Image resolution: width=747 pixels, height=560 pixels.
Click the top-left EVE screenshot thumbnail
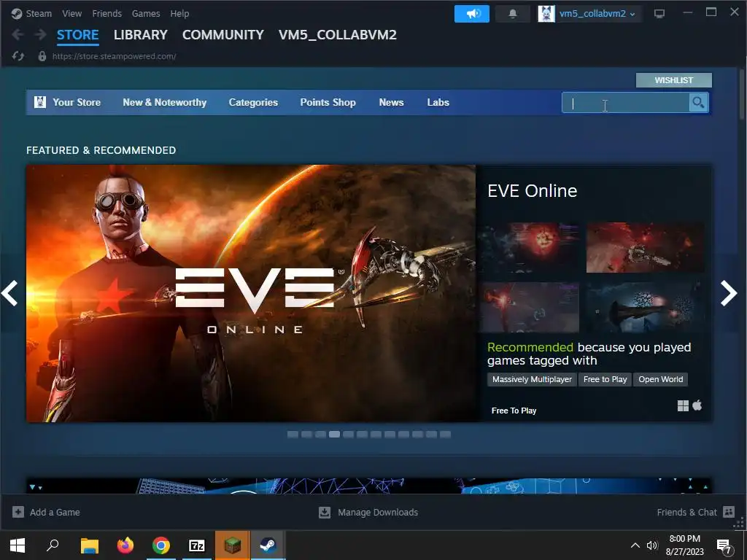(x=530, y=248)
